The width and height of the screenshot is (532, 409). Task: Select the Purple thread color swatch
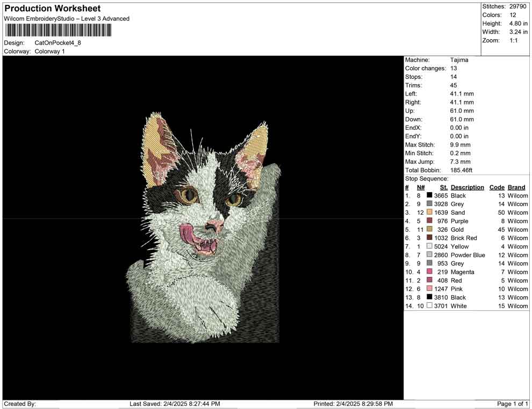coord(429,221)
